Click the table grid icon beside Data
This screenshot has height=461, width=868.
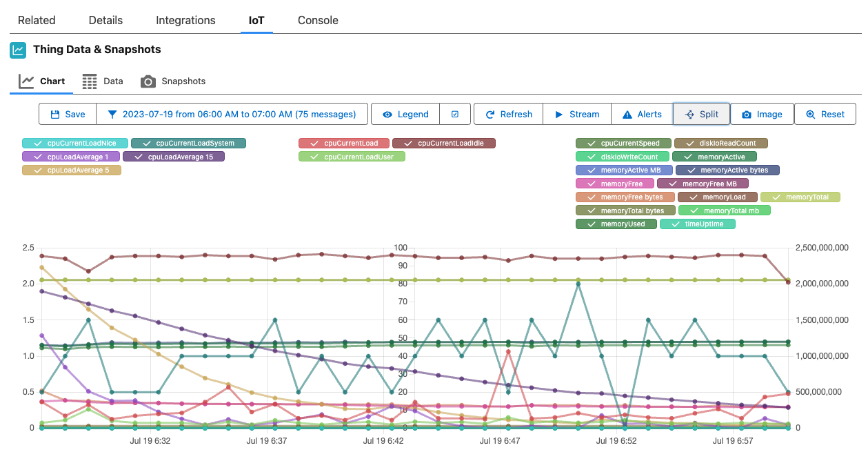(90, 81)
